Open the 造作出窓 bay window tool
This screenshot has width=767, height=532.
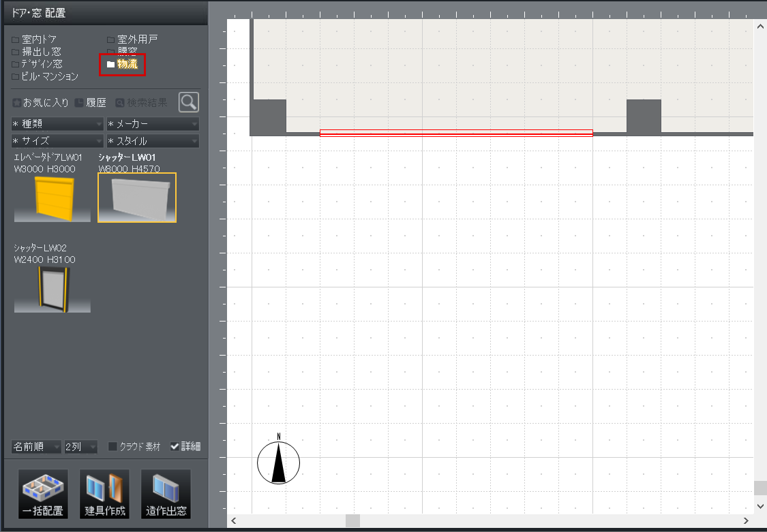pos(166,494)
